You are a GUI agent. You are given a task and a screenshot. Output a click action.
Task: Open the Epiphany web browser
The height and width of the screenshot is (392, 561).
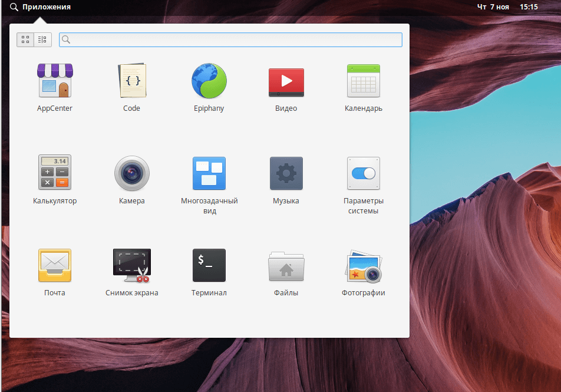tap(209, 81)
